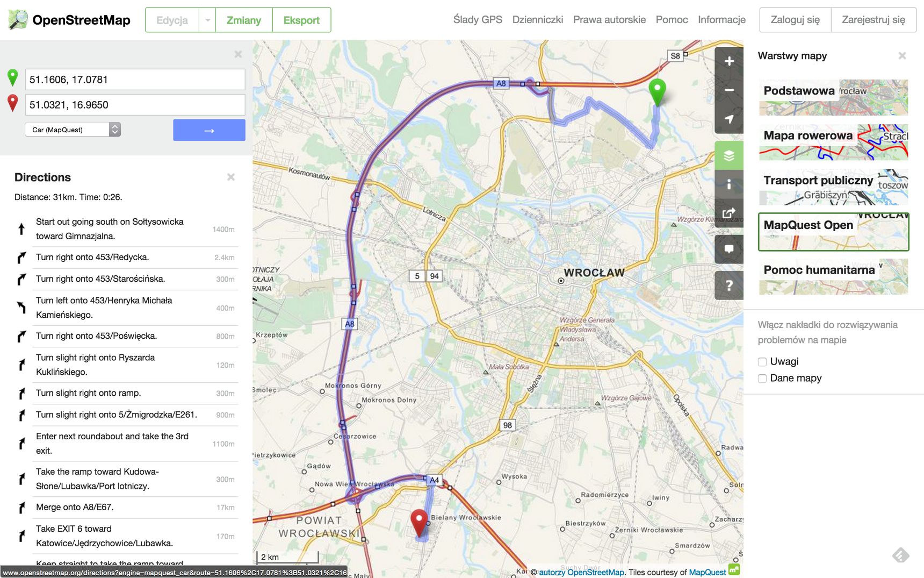
Task: Select step 'Turn slight right onto 5/Żmigrodzka/E261'
Action: coord(126,415)
